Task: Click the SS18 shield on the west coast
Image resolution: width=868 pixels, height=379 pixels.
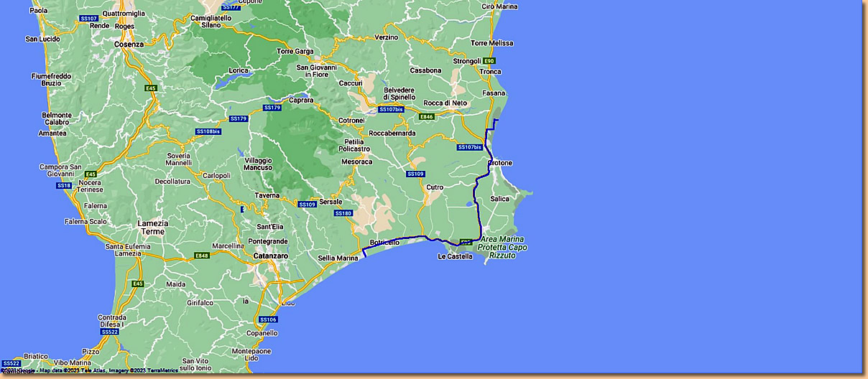Action: pyautogui.click(x=64, y=185)
